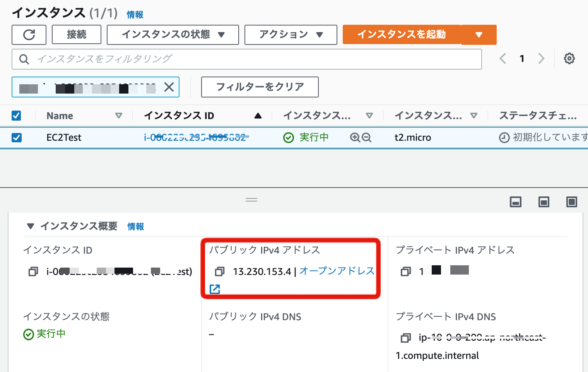Click ステータスチェ... column header
This screenshot has width=588, height=372.
click(x=538, y=116)
